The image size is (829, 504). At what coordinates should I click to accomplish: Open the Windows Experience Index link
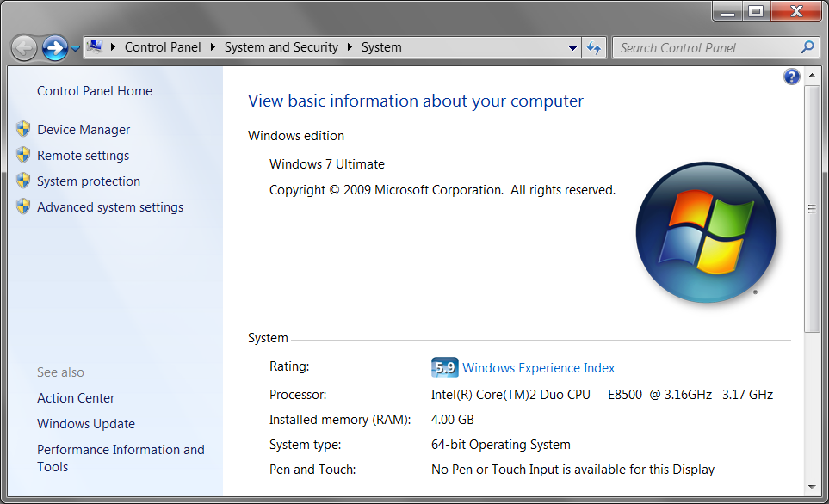pos(538,367)
